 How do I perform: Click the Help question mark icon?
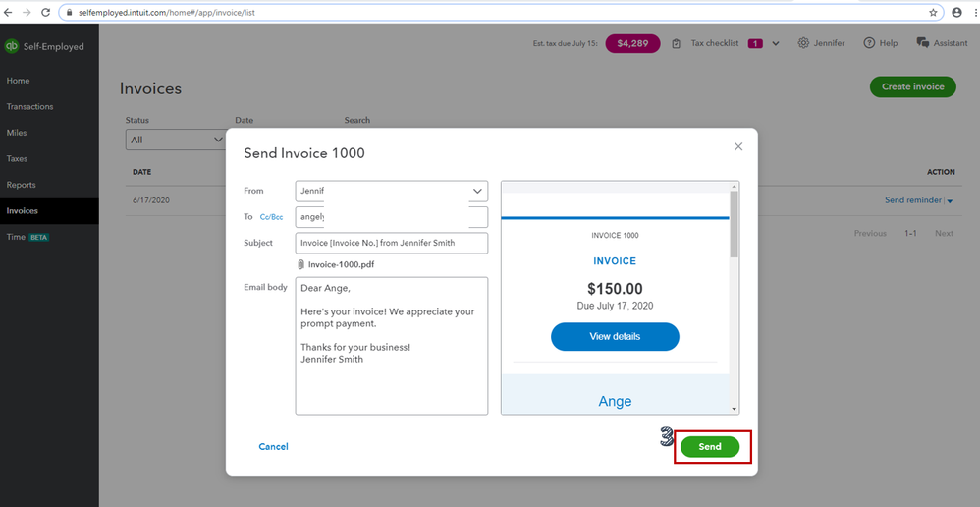[869, 43]
